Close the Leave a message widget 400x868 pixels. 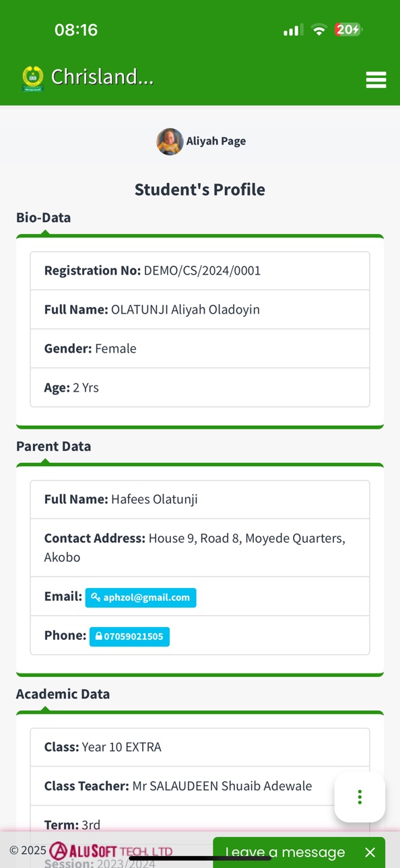coord(370,853)
